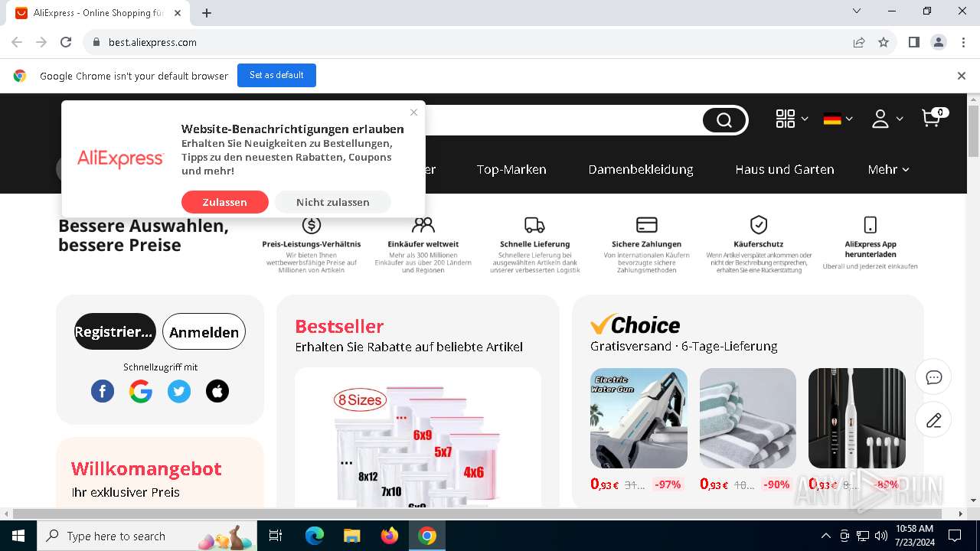Click the Schnelle Lieferung truck icon
Image resolution: width=980 pixels, height=551 pixels.
534,225
